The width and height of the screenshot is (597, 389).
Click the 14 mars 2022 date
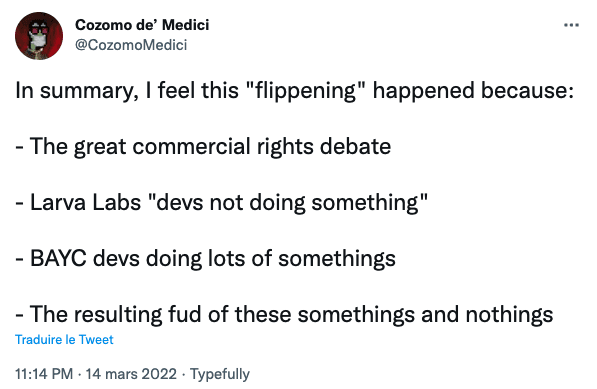coord(131,374)
